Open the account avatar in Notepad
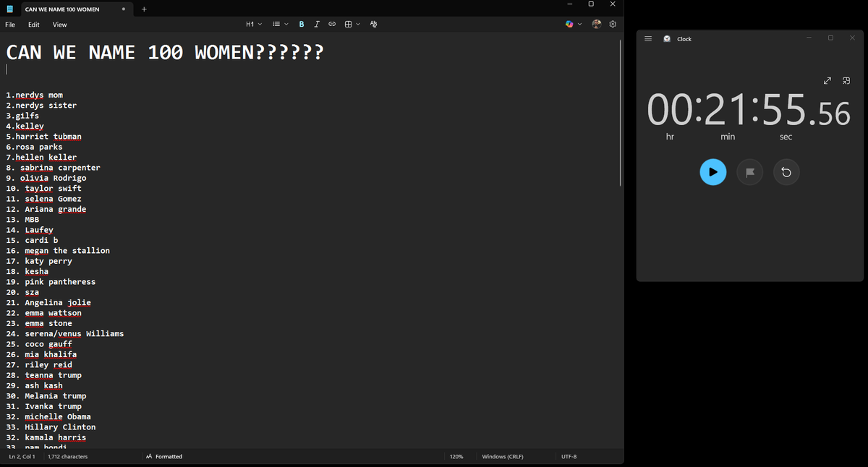Viewport: 868px width, 467px height. pyautogui.click(x=597, y=25)
